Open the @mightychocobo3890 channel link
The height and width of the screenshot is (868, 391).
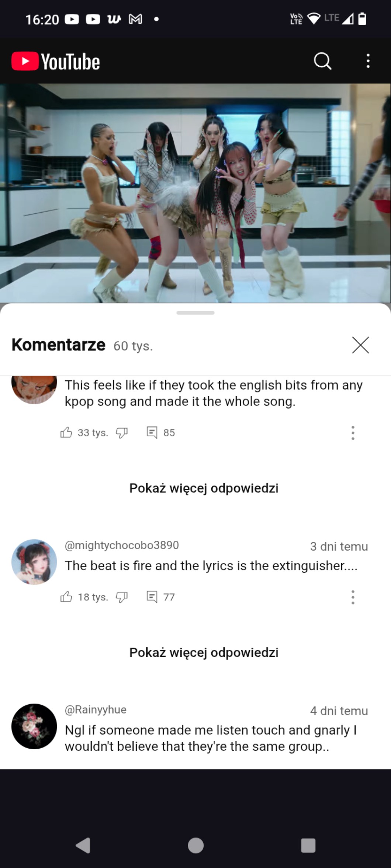click(x=122, y=545)
